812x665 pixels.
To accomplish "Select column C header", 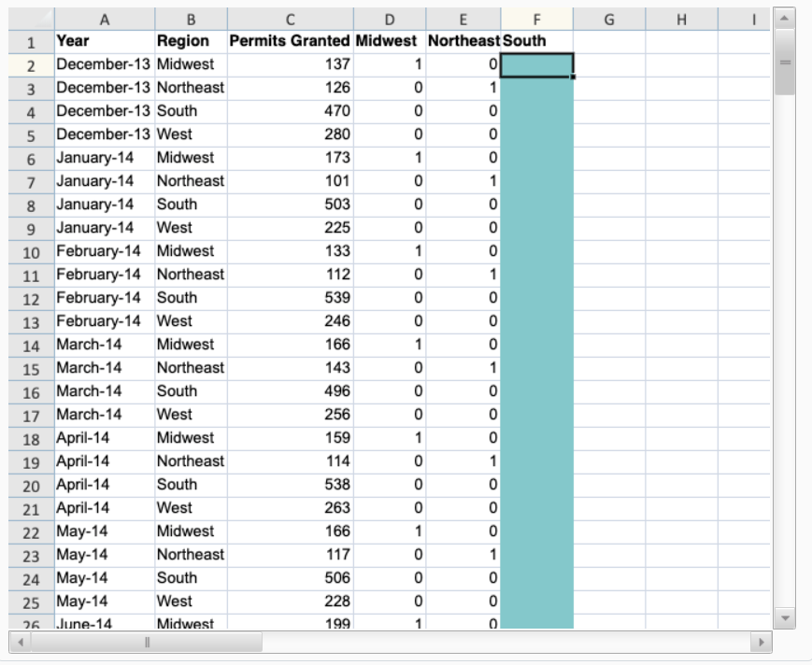I will 290,20.
